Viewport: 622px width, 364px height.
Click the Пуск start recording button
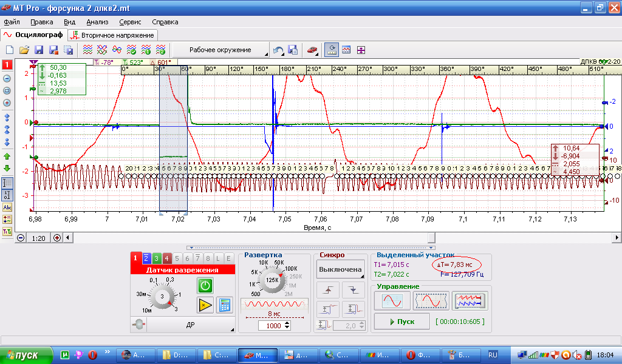tap(402, 322)
